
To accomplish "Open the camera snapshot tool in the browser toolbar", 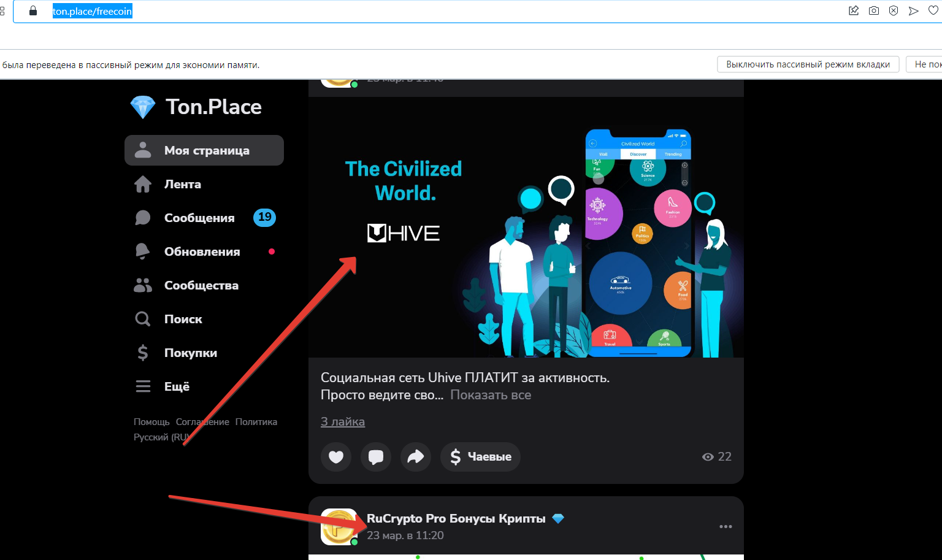I will [x=874, y=10].
